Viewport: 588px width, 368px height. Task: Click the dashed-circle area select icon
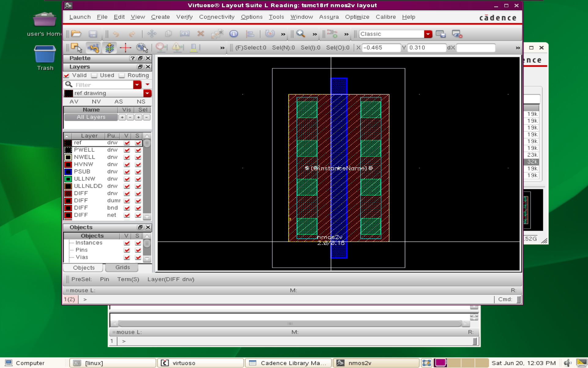point(142,48)
